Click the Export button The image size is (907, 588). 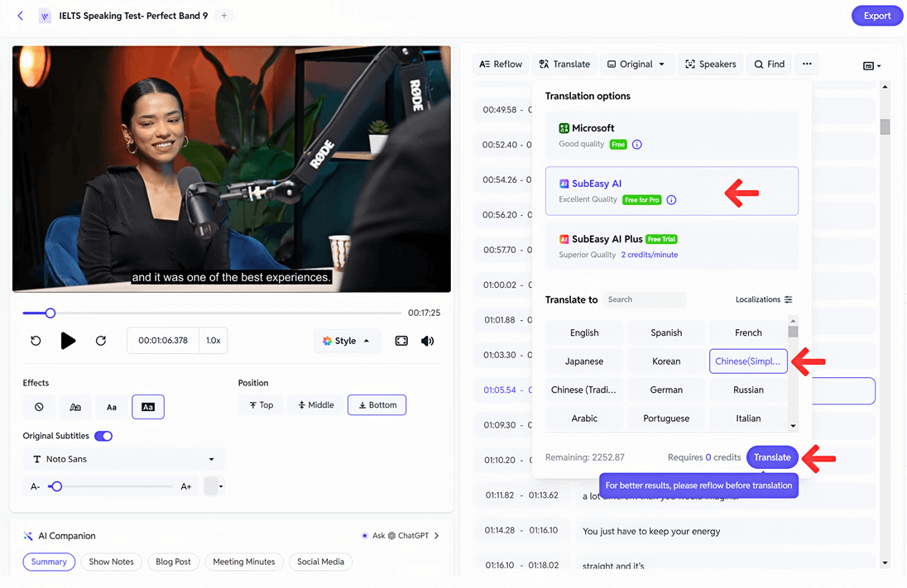tap(877, 17)
